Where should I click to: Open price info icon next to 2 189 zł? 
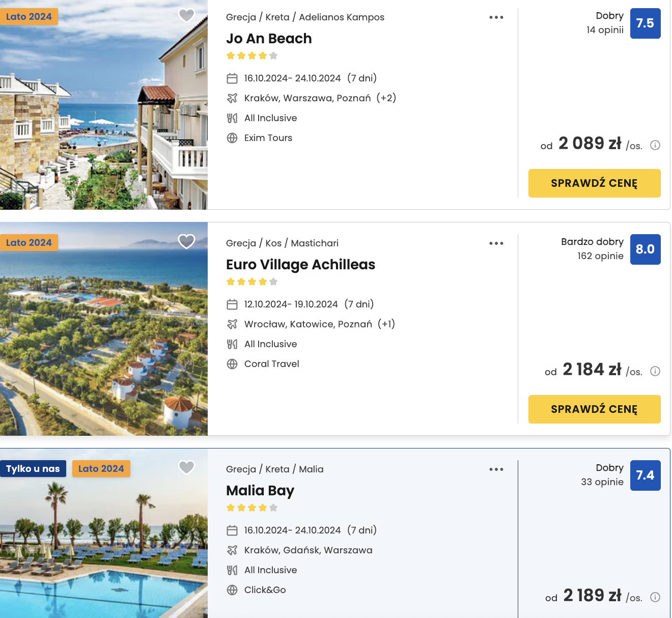pyautogui.click(x=656, y=597)
